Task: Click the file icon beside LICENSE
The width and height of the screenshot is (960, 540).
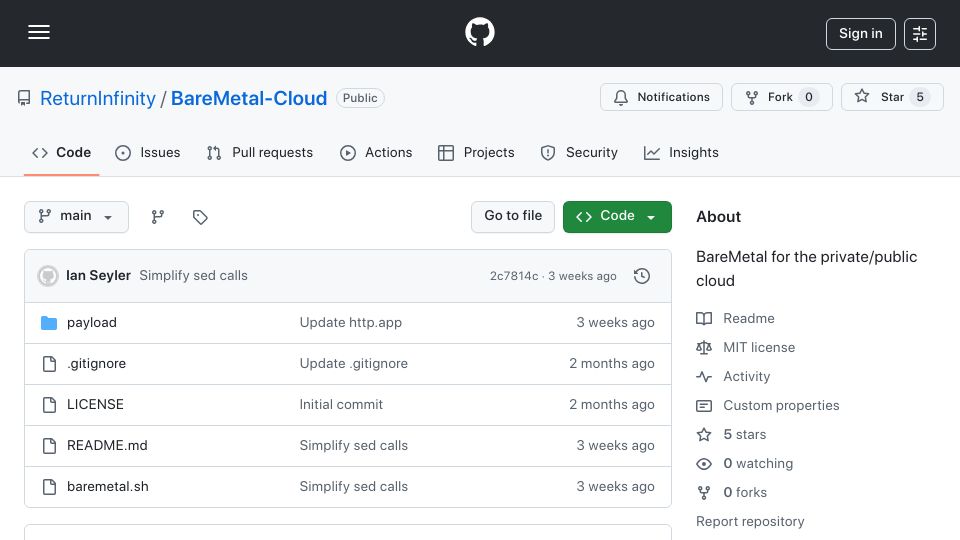Action: pyautogui.click(x=49, y=405)
